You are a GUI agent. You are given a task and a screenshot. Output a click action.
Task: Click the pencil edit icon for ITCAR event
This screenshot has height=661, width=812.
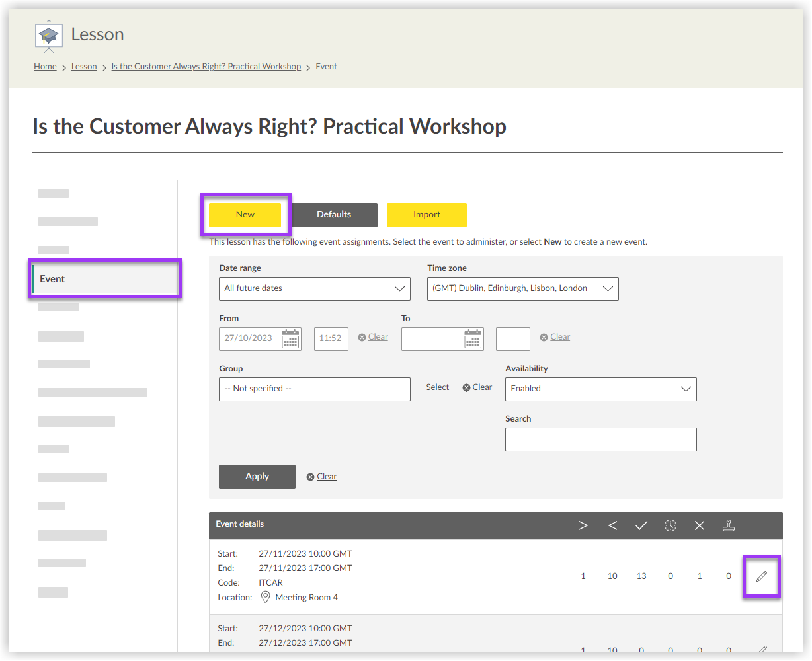pos(761,576)
